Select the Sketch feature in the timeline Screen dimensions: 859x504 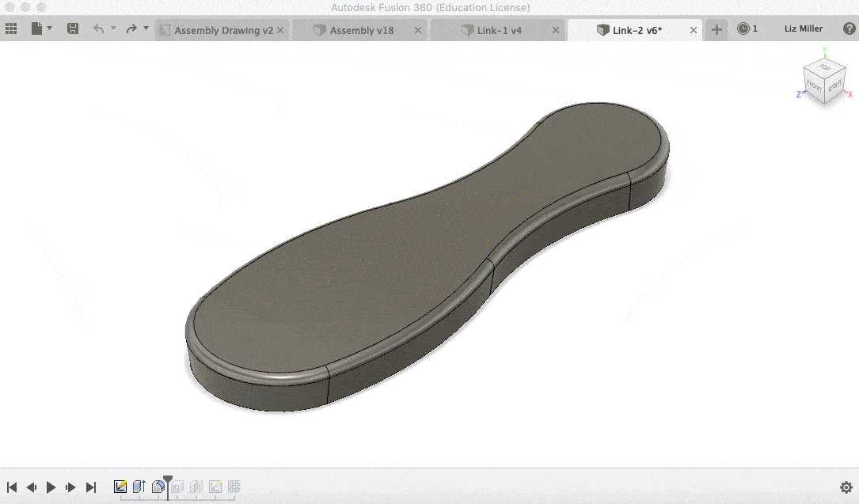pyautogui.click(x=120, y=486)
